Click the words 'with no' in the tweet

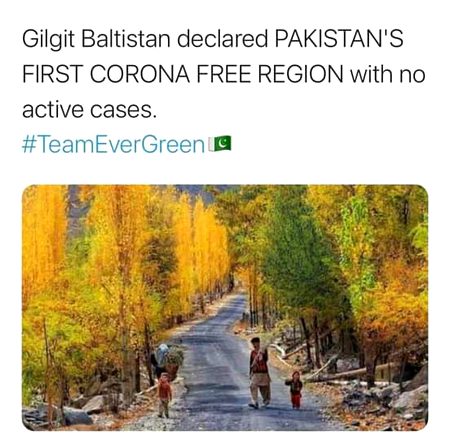(x=388, y=74)
